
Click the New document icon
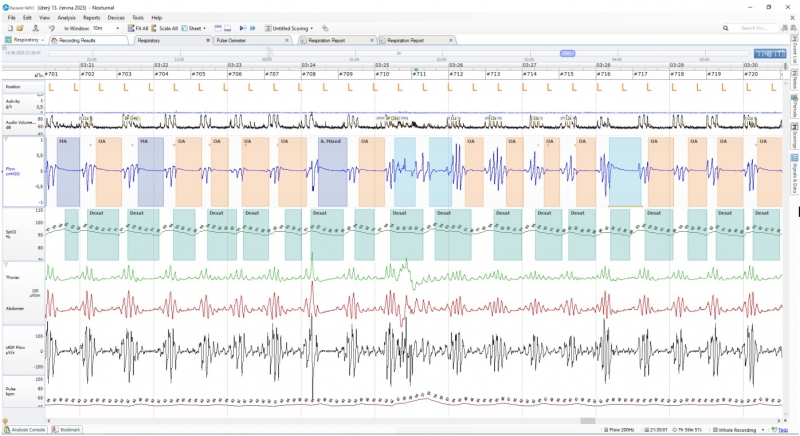click(x=10, y=29)
